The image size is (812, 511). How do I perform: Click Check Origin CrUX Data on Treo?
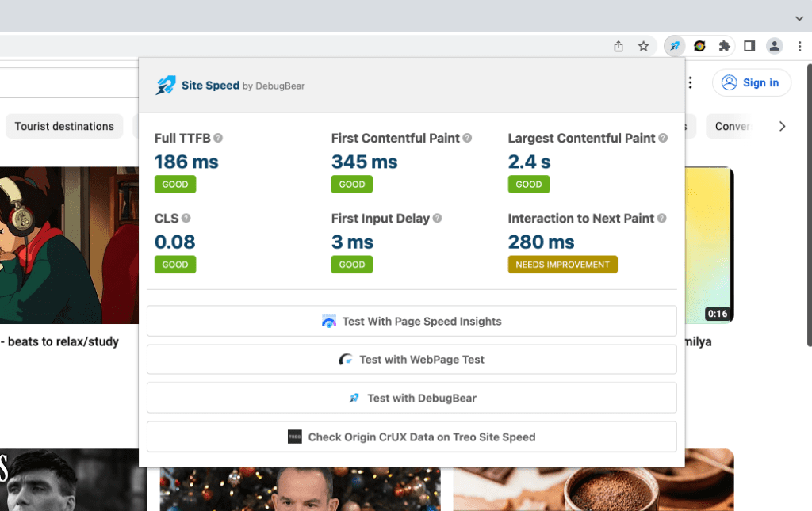click(x=412, y=437)
